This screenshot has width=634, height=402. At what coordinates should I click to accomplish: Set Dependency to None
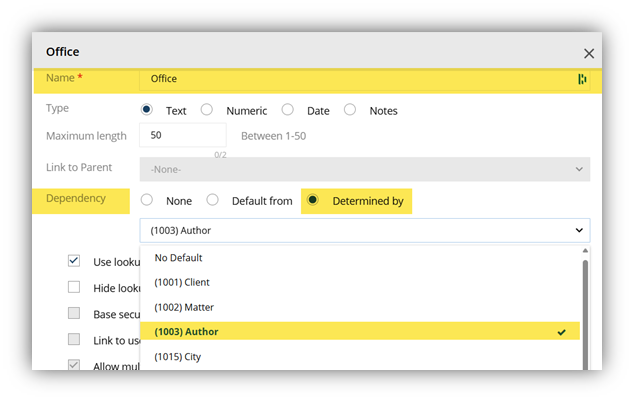click(147, 200)
